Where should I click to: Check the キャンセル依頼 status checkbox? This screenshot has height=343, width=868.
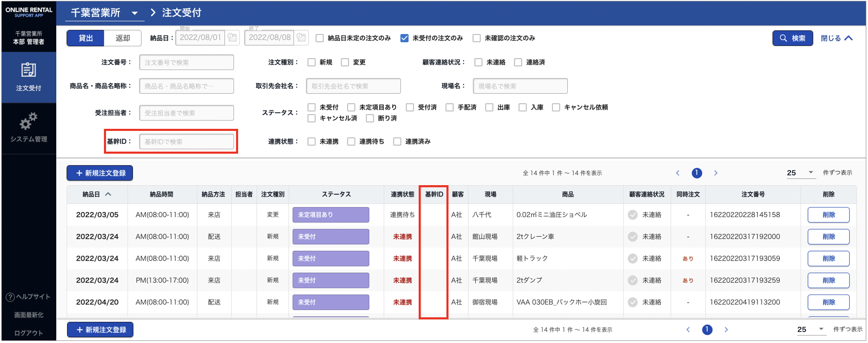556,107
